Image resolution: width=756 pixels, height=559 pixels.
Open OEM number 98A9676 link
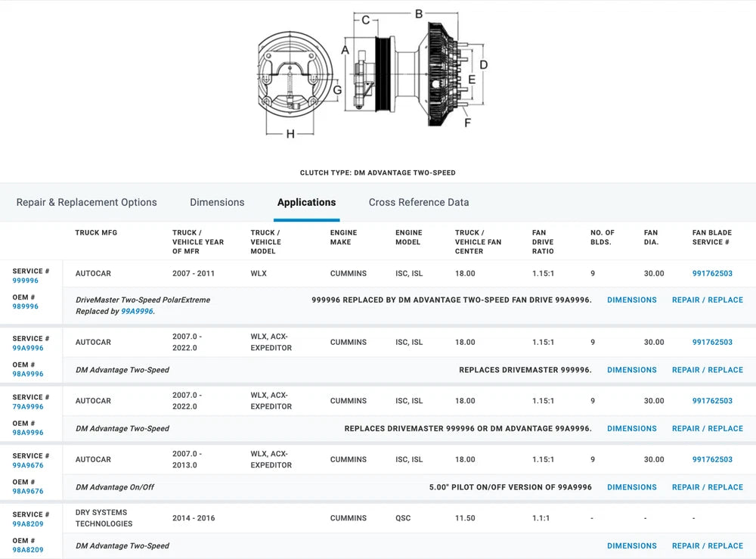28,492
